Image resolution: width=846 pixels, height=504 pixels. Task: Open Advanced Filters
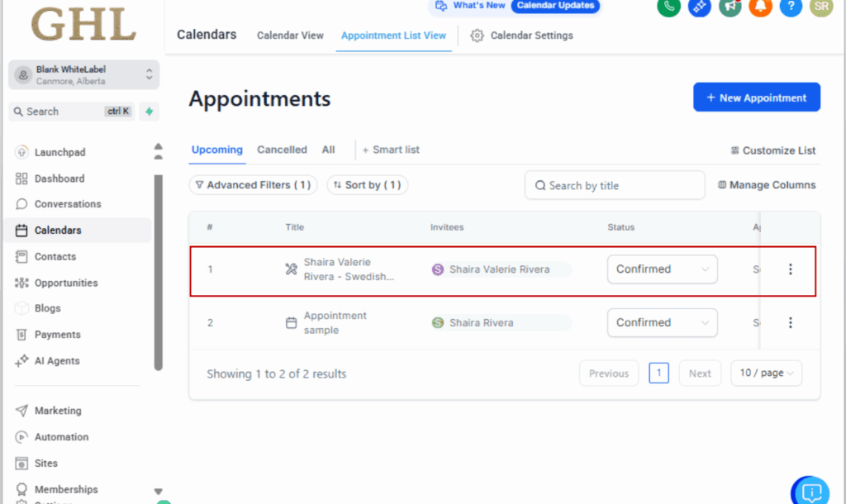click(253, 185)
